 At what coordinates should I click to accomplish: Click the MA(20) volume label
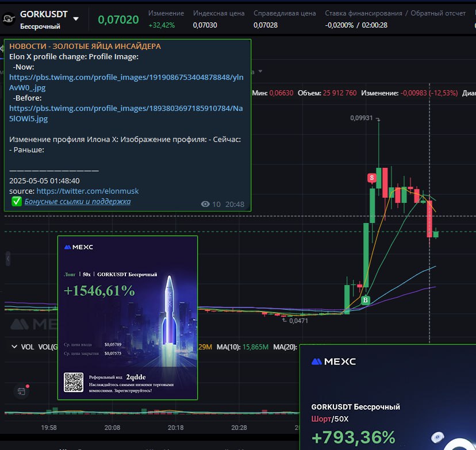coord(285,347)
